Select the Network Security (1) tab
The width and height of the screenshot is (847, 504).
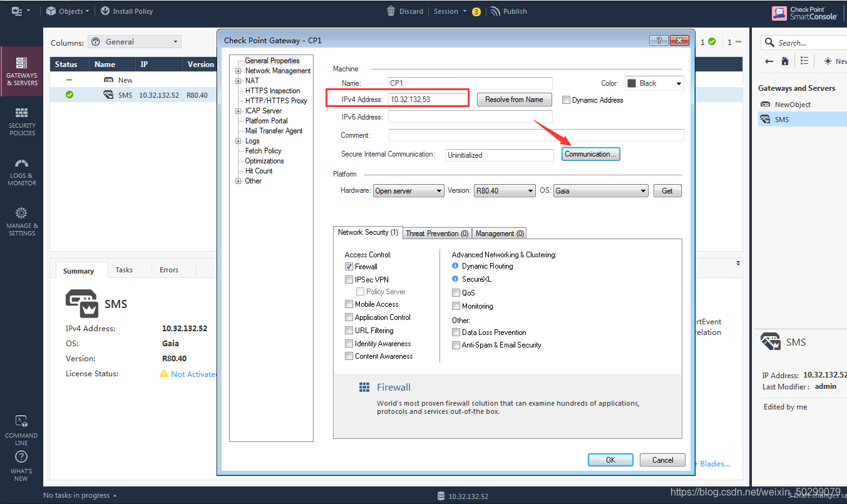[368, 232]
